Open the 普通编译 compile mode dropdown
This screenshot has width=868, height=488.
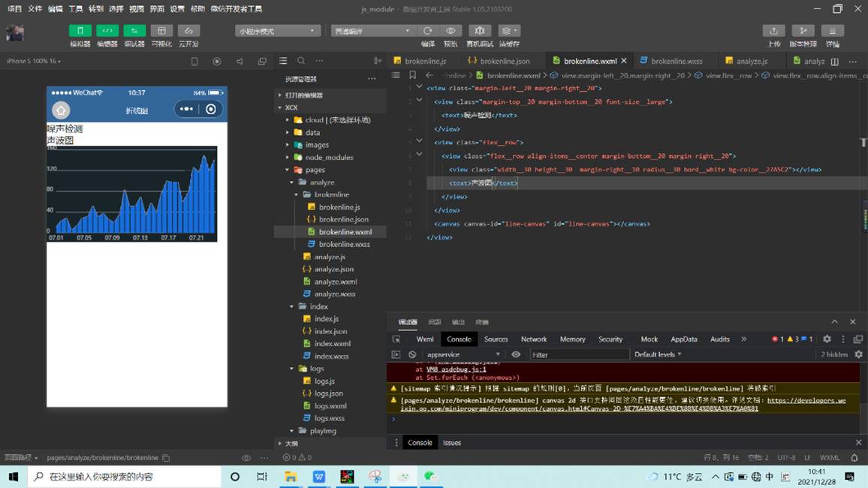(x=373, y=31)
